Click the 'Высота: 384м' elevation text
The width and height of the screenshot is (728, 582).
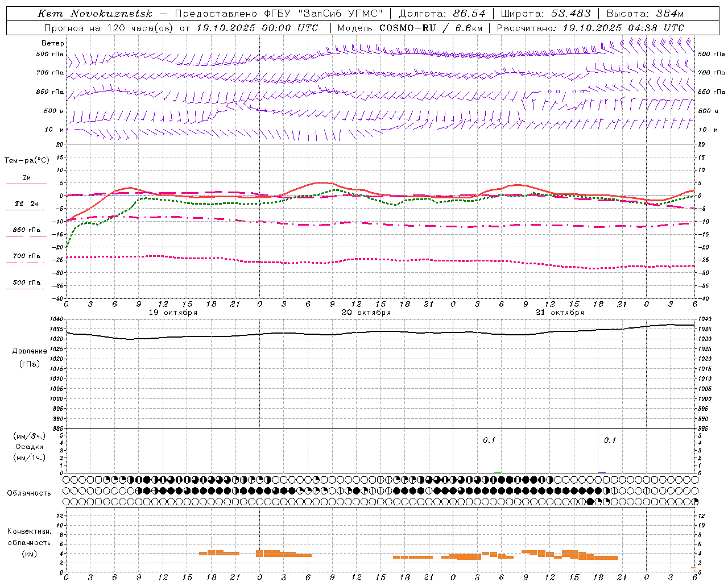[645, 14]
